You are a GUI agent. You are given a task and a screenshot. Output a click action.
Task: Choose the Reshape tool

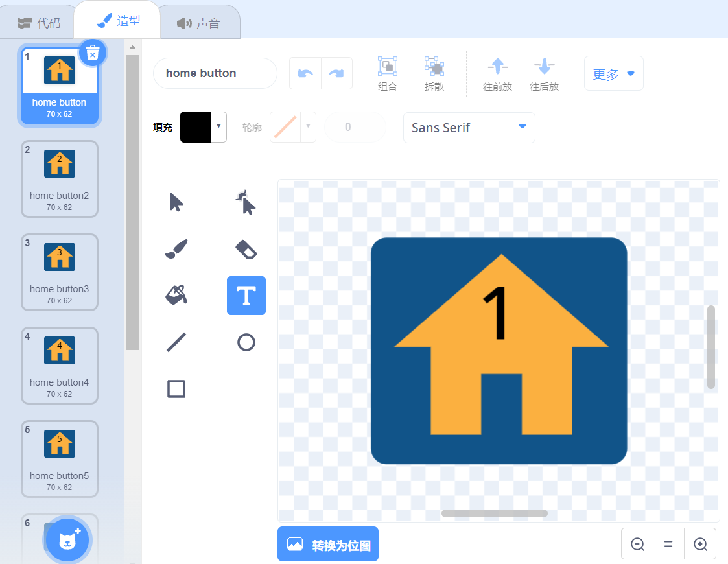246,202
